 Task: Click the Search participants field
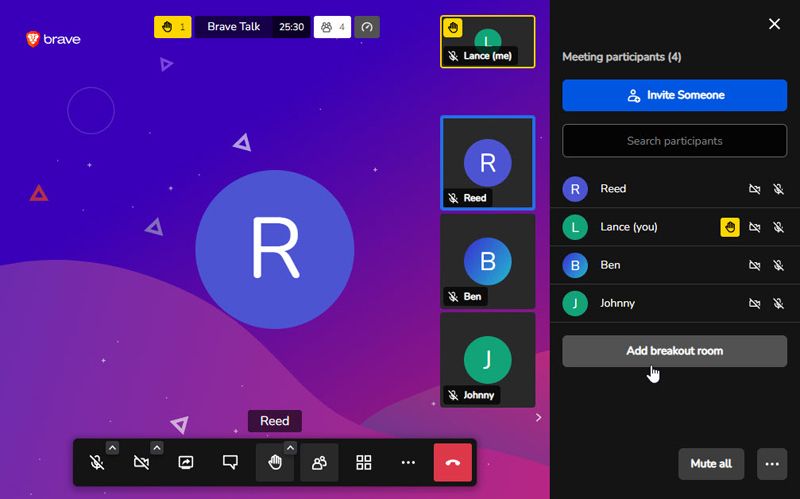[674, 141]
